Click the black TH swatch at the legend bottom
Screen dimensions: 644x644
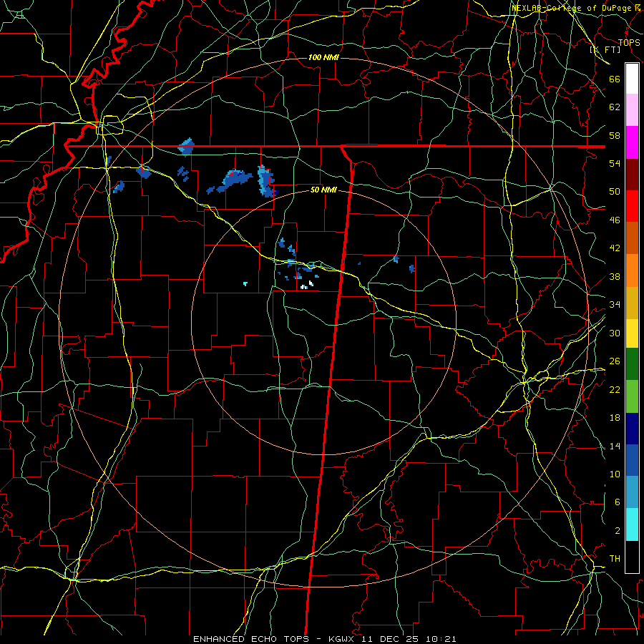point(632,557)
